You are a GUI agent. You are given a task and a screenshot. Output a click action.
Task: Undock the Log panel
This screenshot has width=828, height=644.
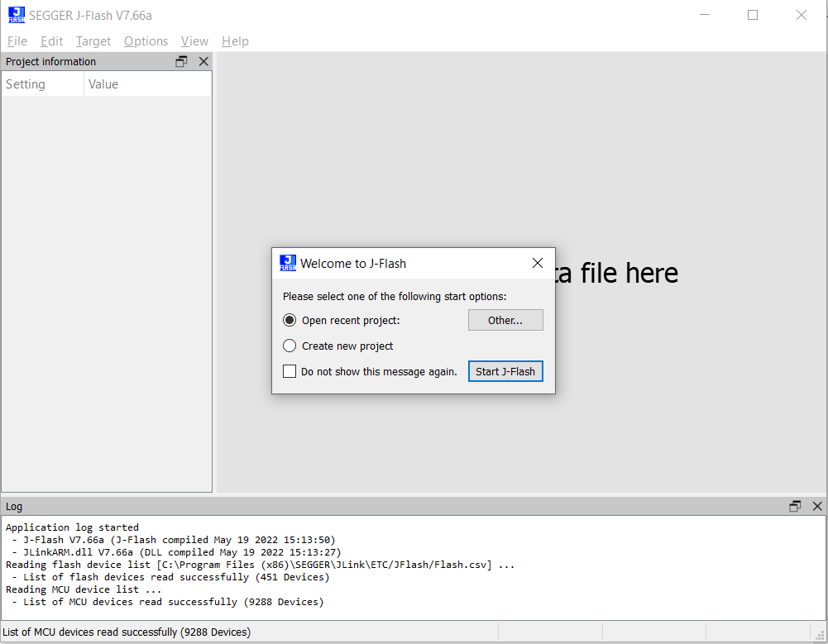(795, 506)
